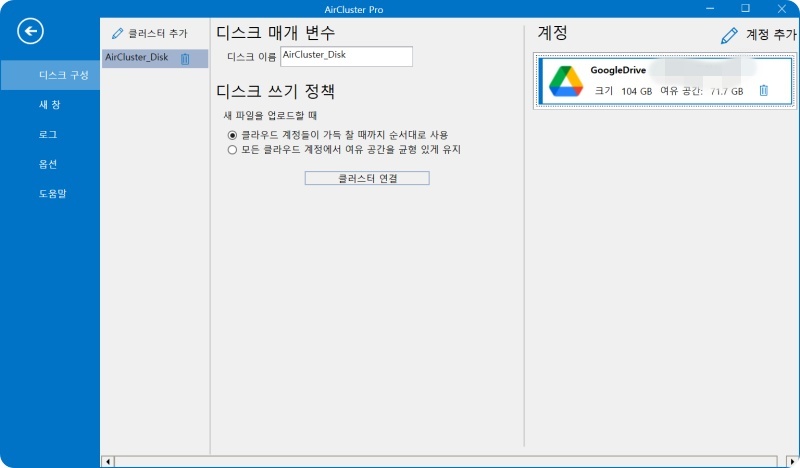Click the '104 GB' size value
Image resolution: width=800 pixels, height=468 pixels.
coord(636,91)
